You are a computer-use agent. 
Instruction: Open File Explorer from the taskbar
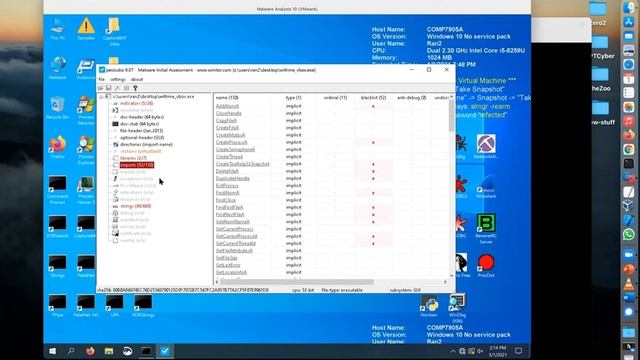coord(109,351)
